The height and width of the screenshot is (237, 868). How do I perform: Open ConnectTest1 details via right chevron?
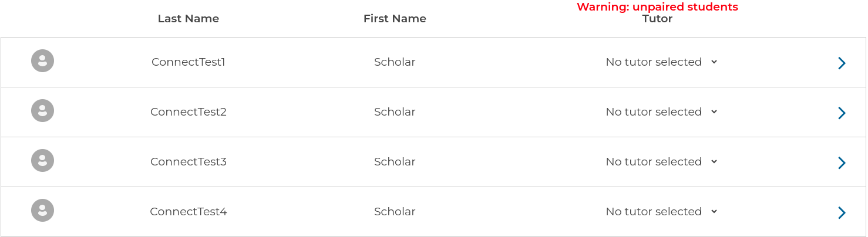pos(842,63)
